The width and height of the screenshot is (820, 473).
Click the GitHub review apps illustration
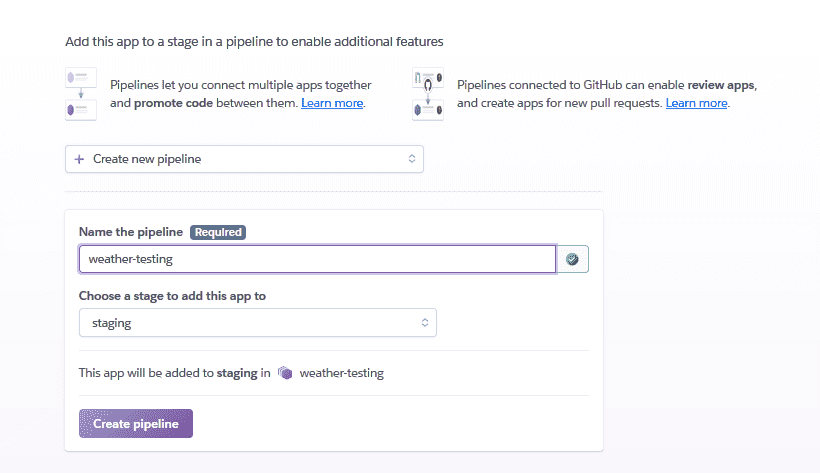[428, 94]
